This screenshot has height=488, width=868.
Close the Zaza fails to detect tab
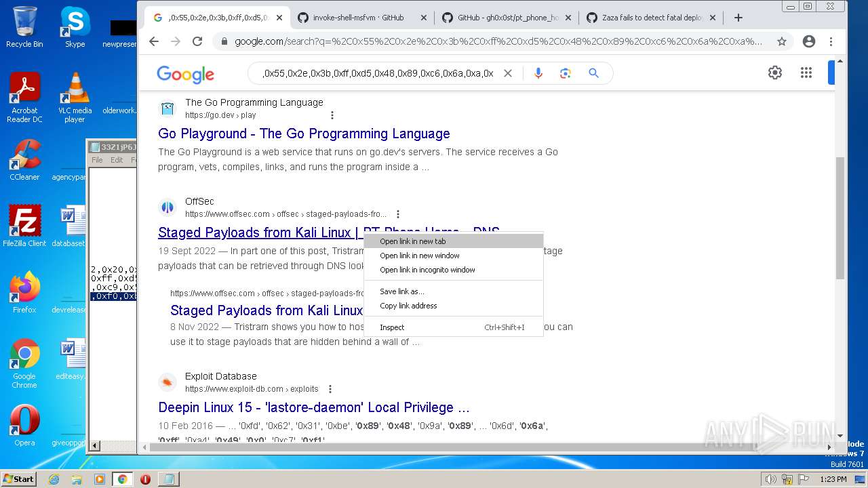(x=713, y=18)
